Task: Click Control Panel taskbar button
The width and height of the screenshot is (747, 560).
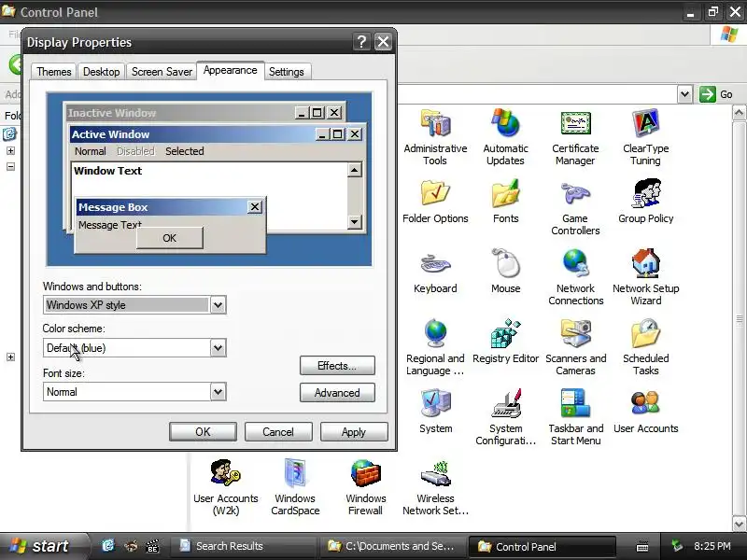Action: tap(542, 546)
